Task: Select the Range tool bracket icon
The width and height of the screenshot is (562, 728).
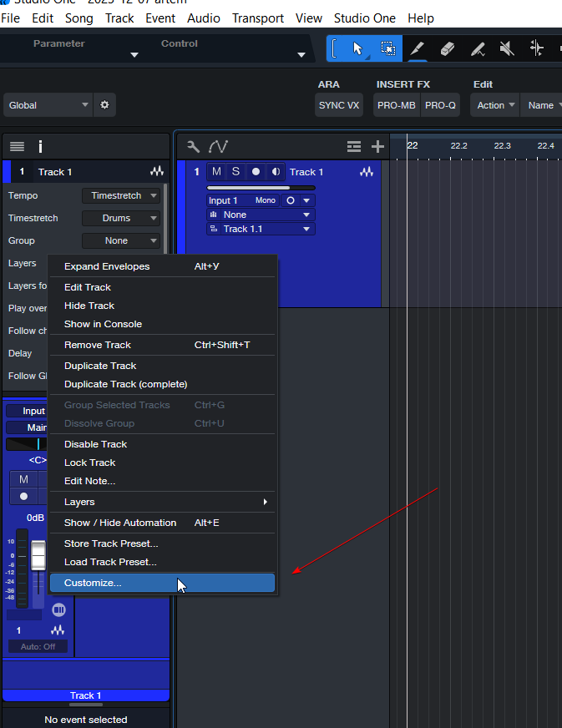Action: 334,48
